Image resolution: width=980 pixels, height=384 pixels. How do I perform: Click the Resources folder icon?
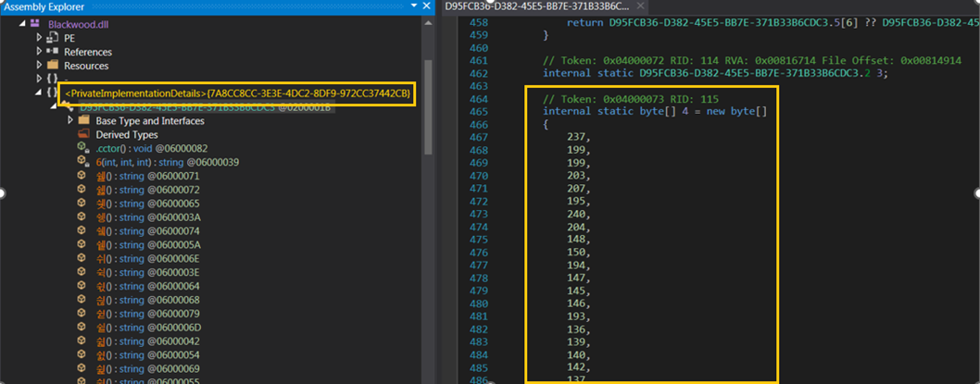[x=53, y=66]
